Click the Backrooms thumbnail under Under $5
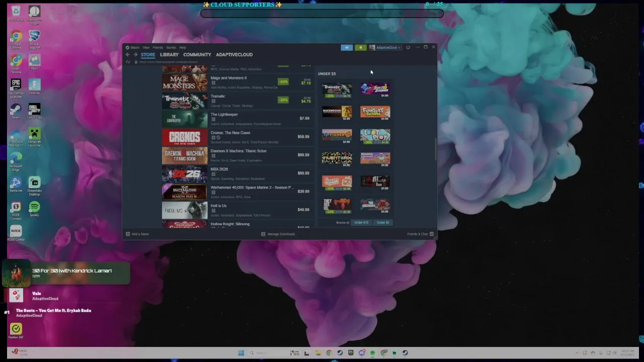 pos(337,111)
